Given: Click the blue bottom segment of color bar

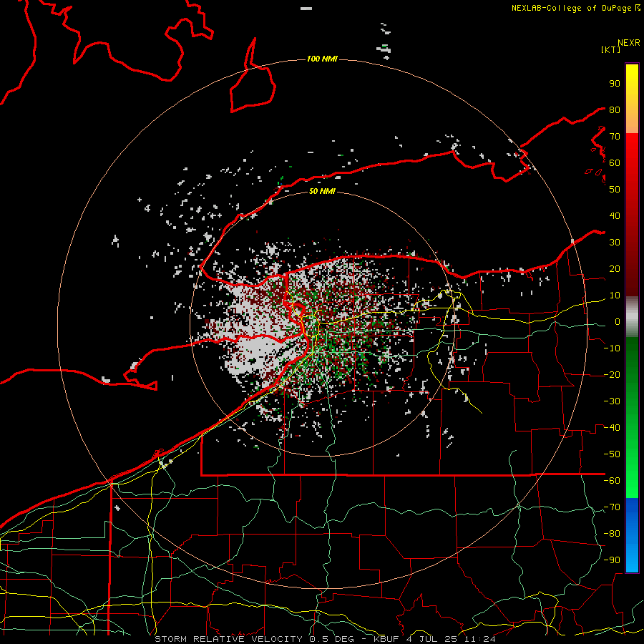Looking at the screenshot, I should point(632,535).
